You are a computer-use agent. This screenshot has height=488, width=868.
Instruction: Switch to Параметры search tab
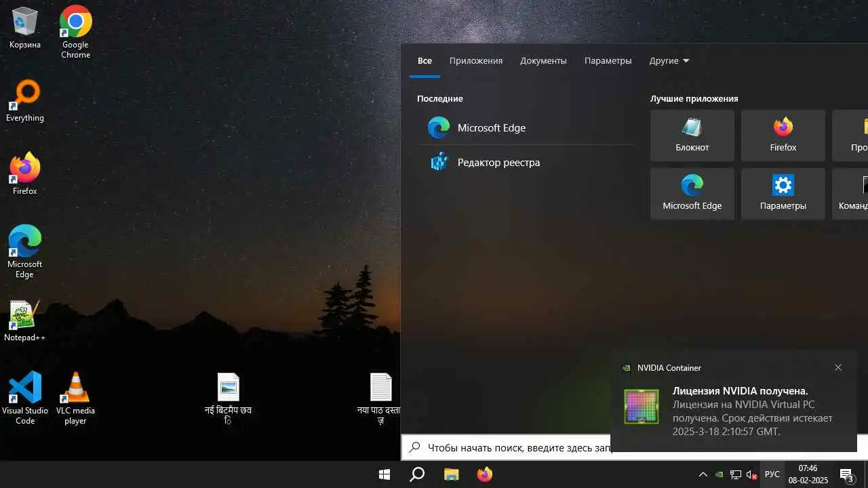[x=608, y=61]
